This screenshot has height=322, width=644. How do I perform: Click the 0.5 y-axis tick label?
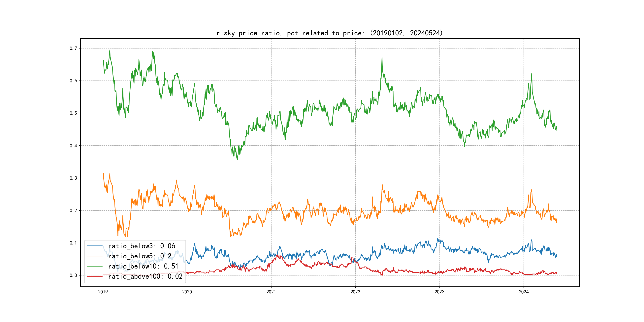click(73, 113)
